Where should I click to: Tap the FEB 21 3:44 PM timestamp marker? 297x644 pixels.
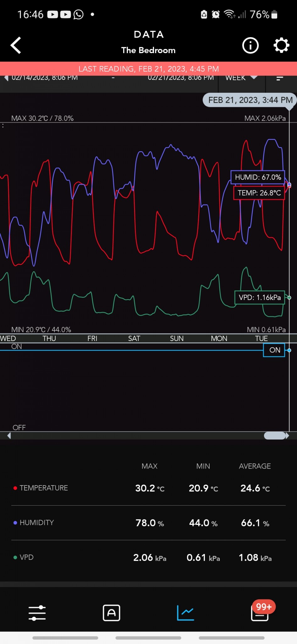[x=250, y=100]
